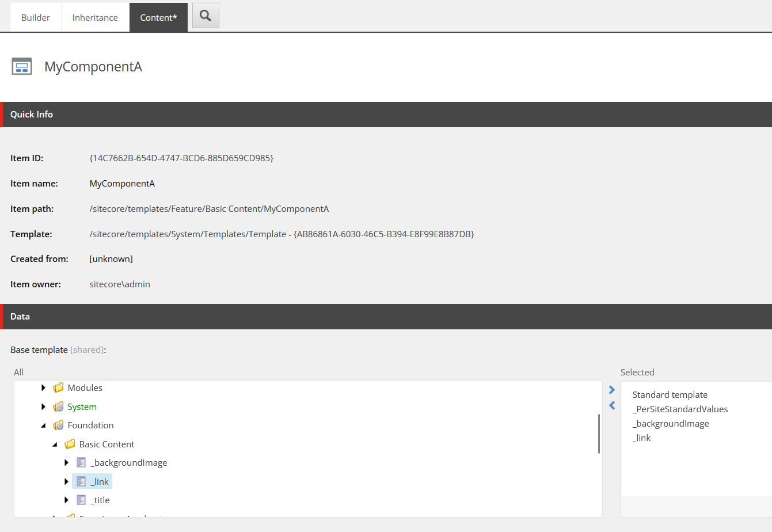Click the _backgroundImage template icon

tap(81, 463)
